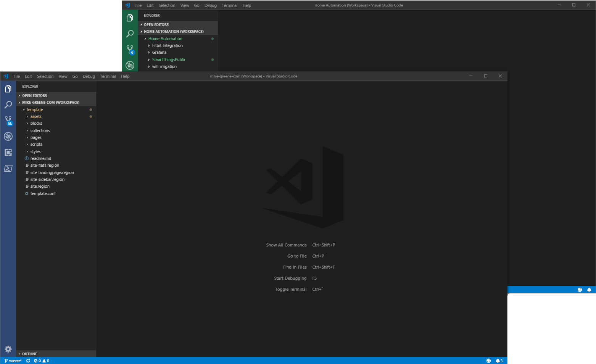Image resolution: width=596 pixels, height=364 pixels.
Task: Expand the styles folder
Action: tap(56, 151)
